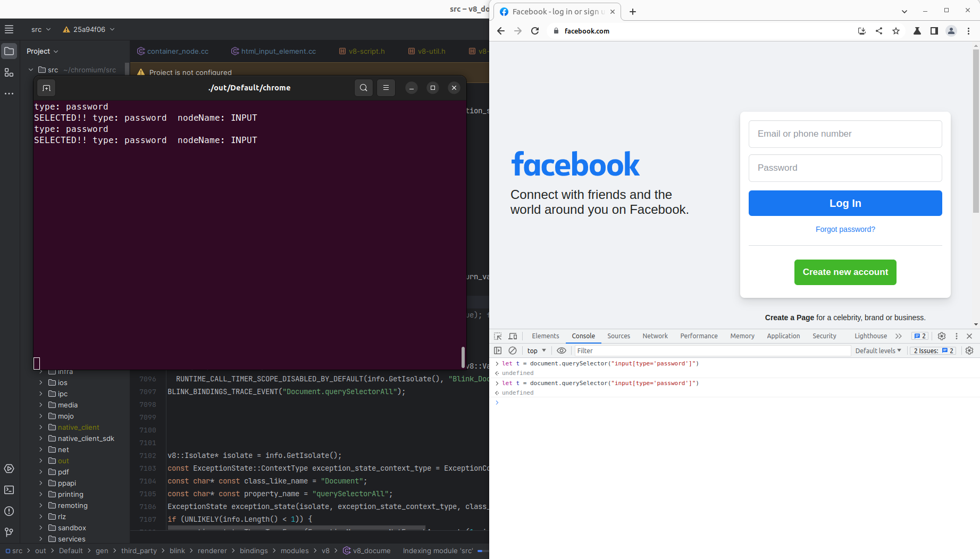Activate DevTools inspect element picker

point(498,336)
